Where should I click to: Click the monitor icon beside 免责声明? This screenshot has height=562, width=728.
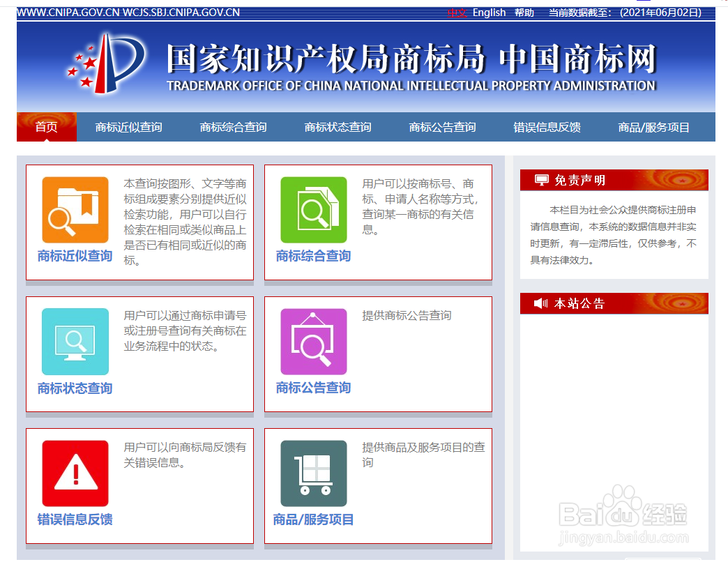tap(541, 180)
